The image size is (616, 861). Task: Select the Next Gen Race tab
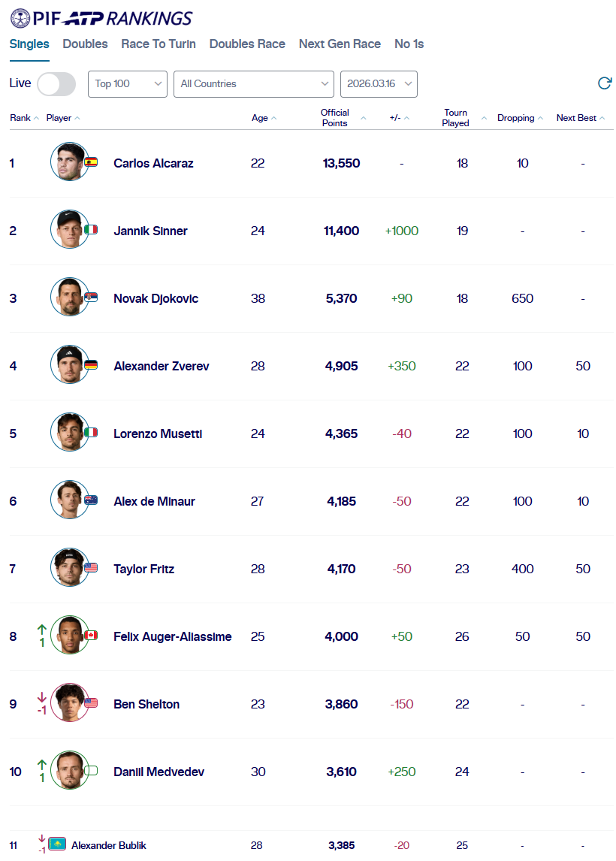(x=340, y=44)
